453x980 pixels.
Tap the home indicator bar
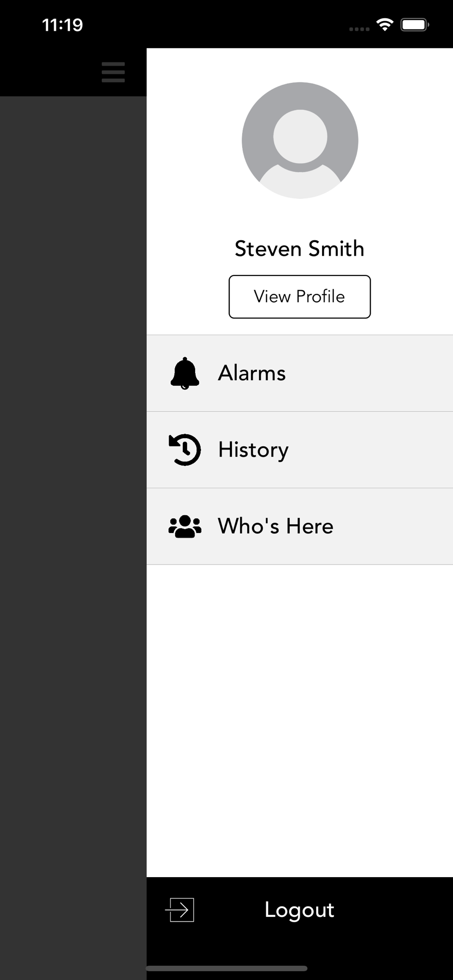(x=226, y=968)
